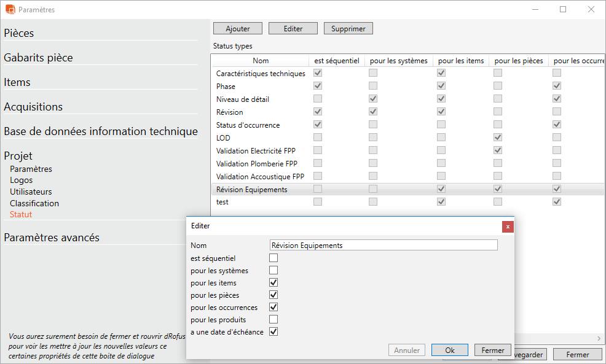Enable 'pour les produits' checkbox
Image resolution: width=606 pixels, height=364 pixels.
pos(273,320)
